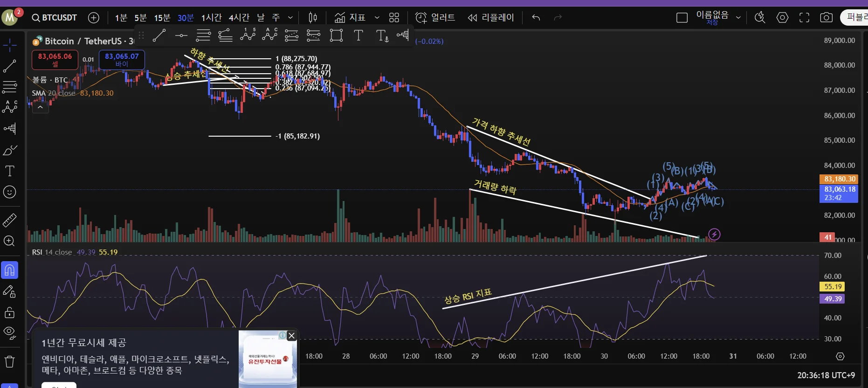
Task: Open the user profile avatar menu
Action: (x=10, y=18)
